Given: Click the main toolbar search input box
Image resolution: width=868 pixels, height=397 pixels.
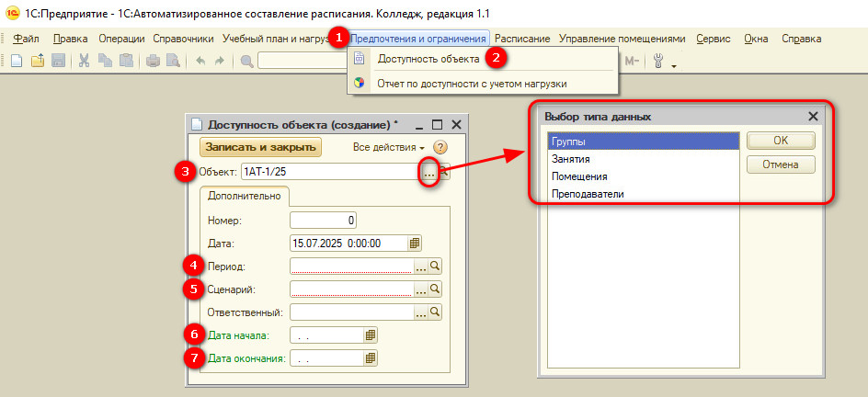Looking at the screenshot, I should tap(303, 61).
